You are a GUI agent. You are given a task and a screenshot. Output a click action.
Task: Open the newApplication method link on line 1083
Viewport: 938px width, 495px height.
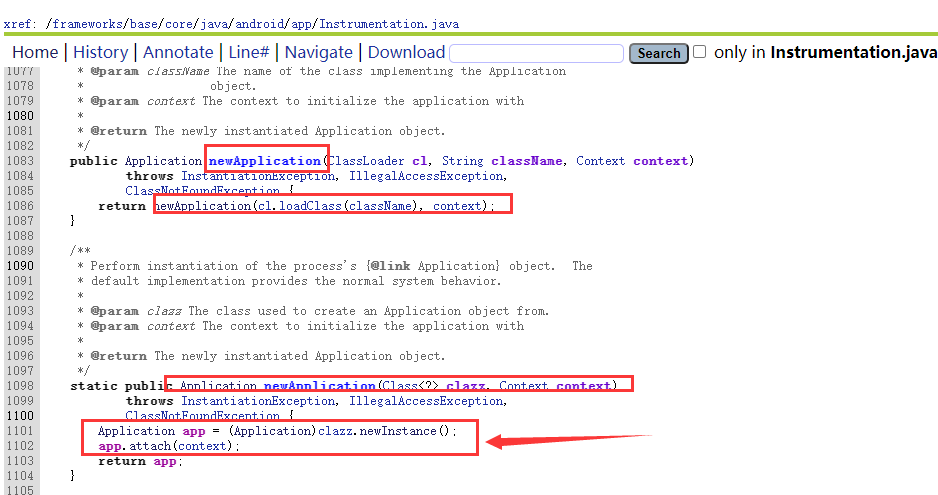tap(264, 161)
